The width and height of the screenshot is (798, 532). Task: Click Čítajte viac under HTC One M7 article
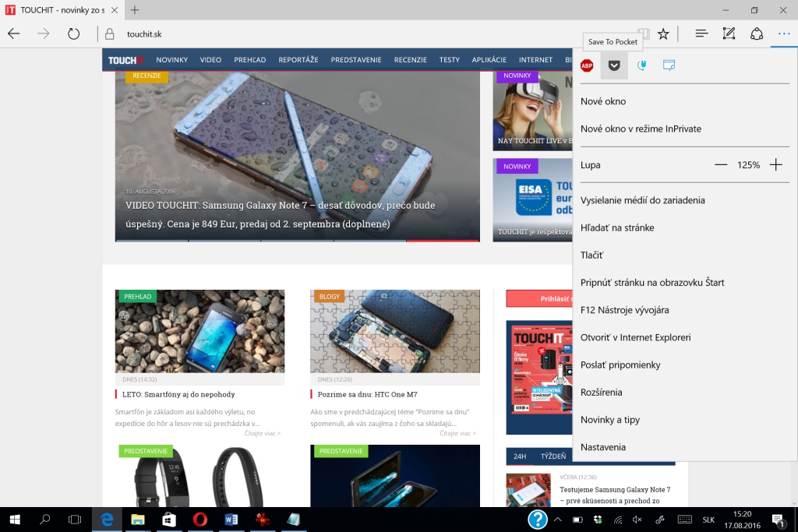[457, 433]
